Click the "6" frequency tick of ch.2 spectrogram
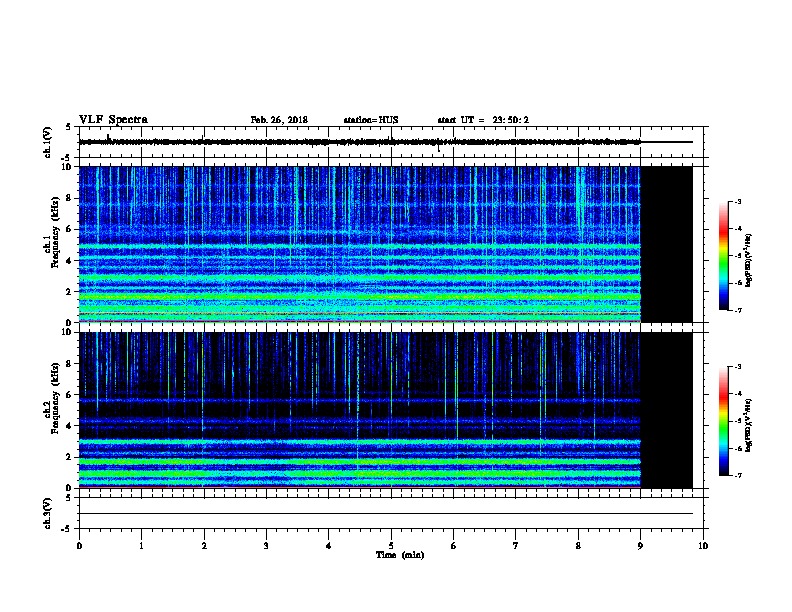 point(70,395)
